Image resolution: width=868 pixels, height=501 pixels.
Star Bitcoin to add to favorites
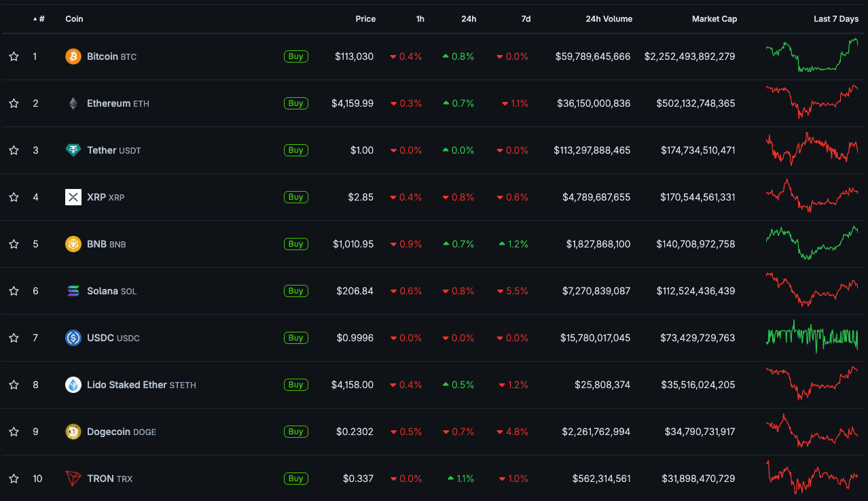(14, 56)
